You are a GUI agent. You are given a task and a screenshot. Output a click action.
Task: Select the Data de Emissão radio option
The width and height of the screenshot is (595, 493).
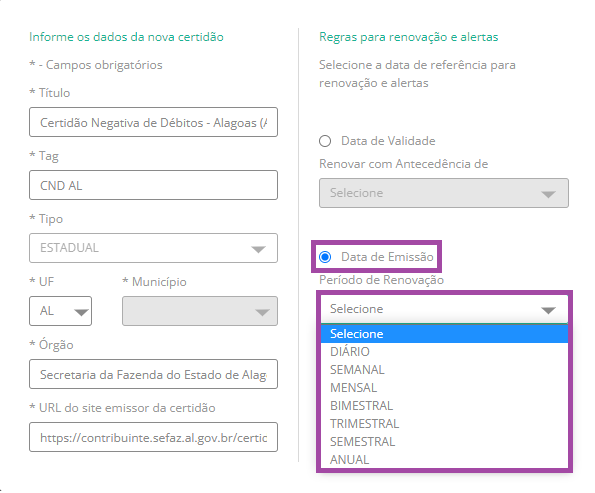[325, 257]
